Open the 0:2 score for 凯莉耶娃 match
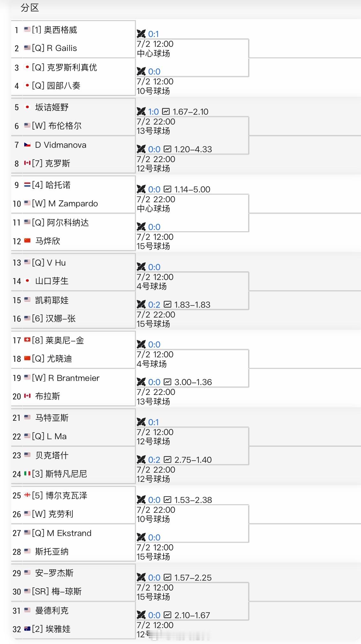Screen dimensions: 361x644 (154, 305)
